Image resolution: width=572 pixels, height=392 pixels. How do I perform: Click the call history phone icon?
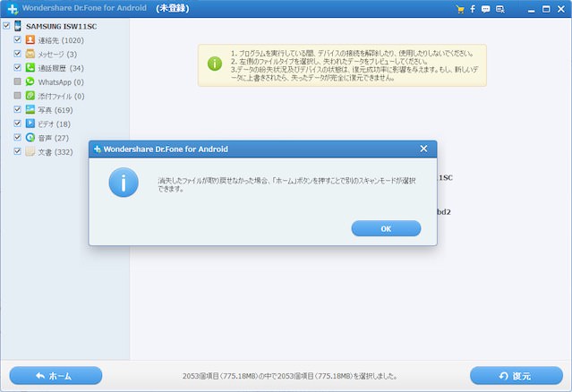pyautogui.click(x=30, y=67)
